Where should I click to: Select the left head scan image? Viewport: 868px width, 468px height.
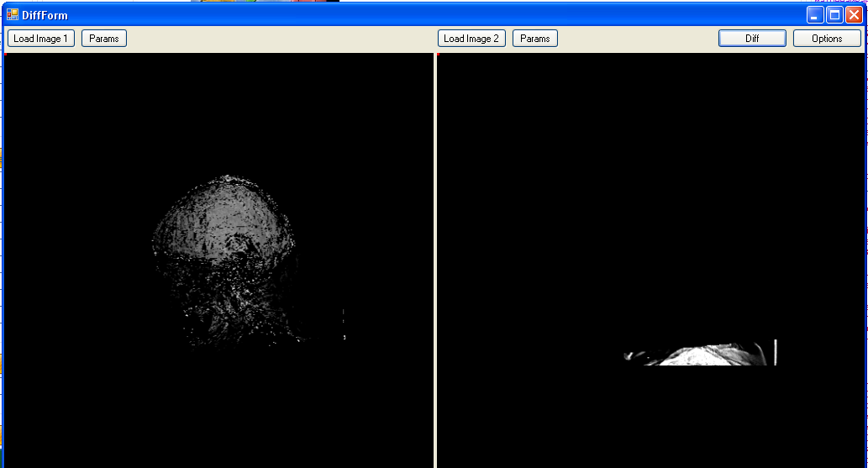tap(226, 260)
